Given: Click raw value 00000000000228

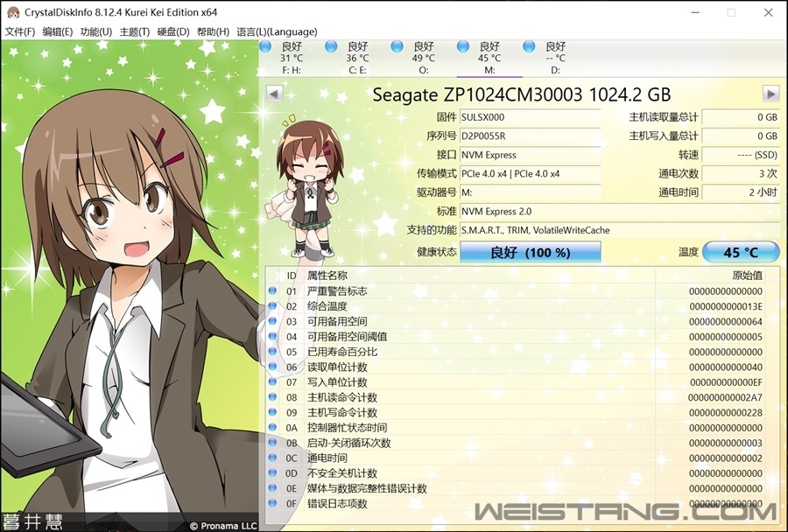Looking at the screenshot, I should 726,412.
